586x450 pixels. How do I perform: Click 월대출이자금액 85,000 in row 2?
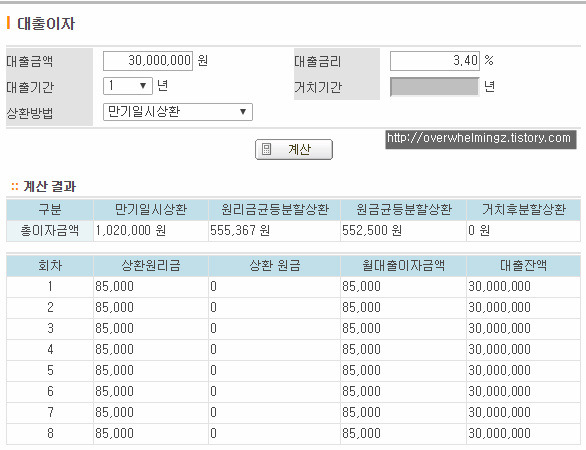(361, 308)
